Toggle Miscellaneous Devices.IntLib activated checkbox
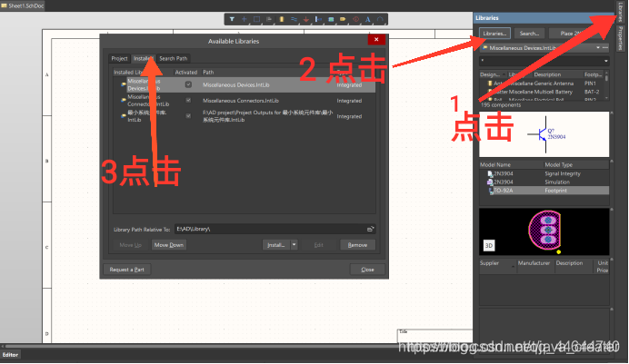The image size is (629, 364). click(188, 84)
